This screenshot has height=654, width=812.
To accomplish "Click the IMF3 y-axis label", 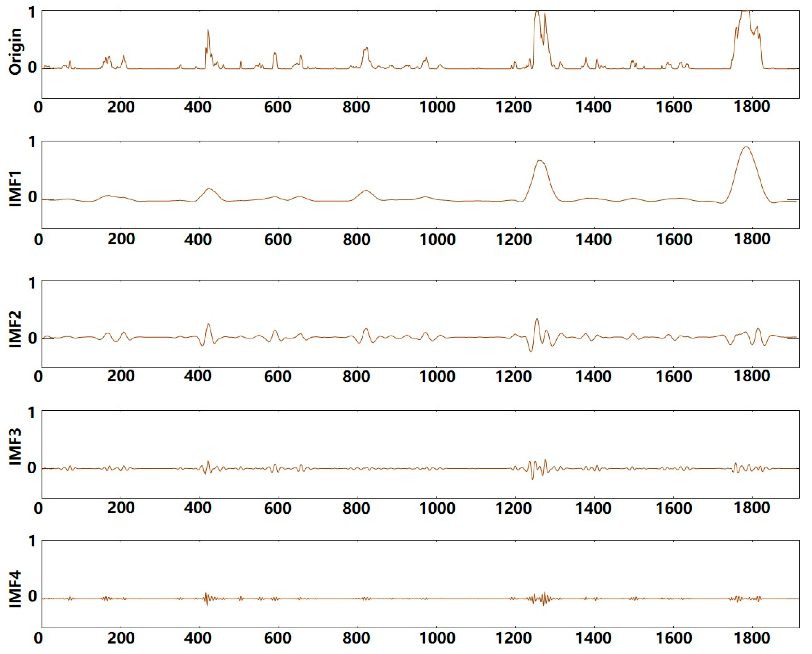I will click(15, 446).
